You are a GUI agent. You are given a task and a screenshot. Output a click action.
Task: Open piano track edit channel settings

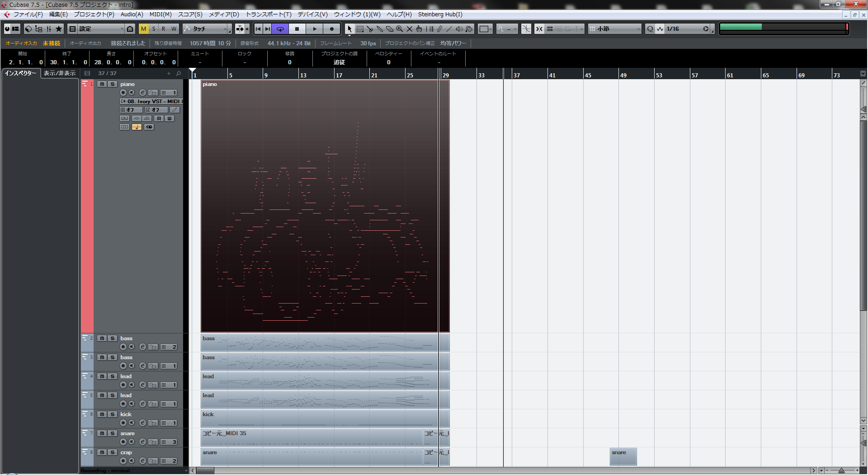142,93
